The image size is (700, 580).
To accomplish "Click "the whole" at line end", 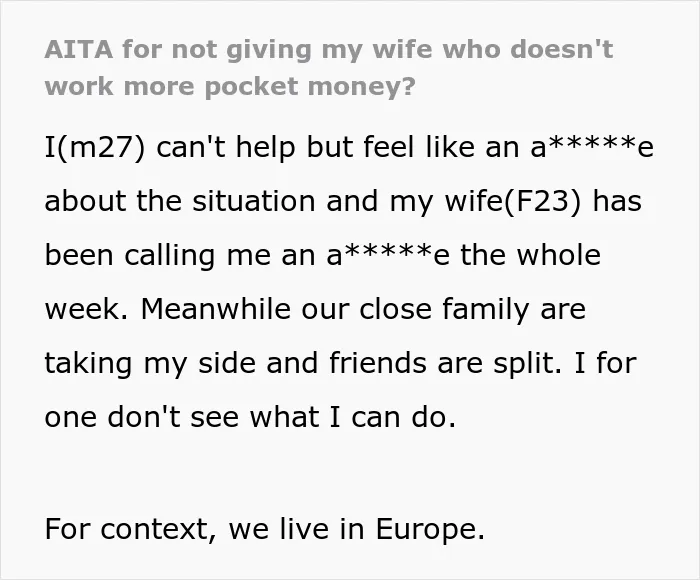I will (x=530, y=255).
